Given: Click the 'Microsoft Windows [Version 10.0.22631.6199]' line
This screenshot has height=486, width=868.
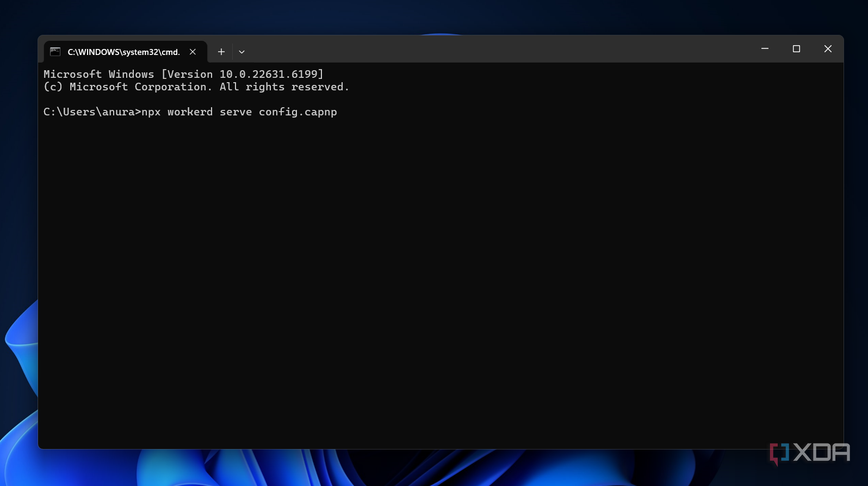Looking at the screenshot, I should pos(184,74).
